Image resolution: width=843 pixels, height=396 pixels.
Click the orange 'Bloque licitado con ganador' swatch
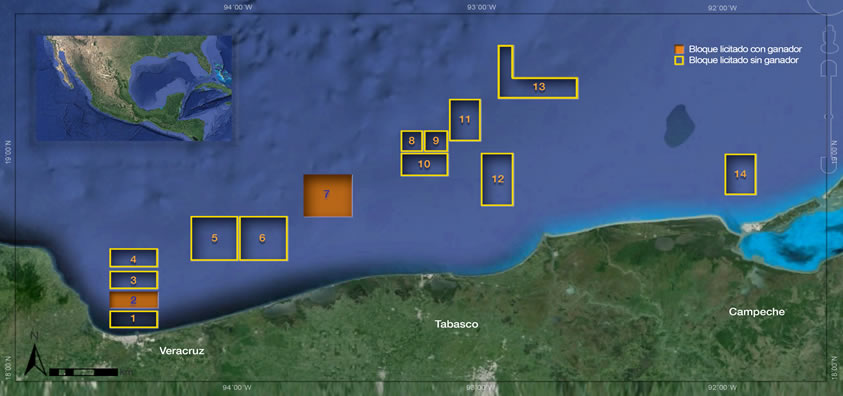coord(679,49)
